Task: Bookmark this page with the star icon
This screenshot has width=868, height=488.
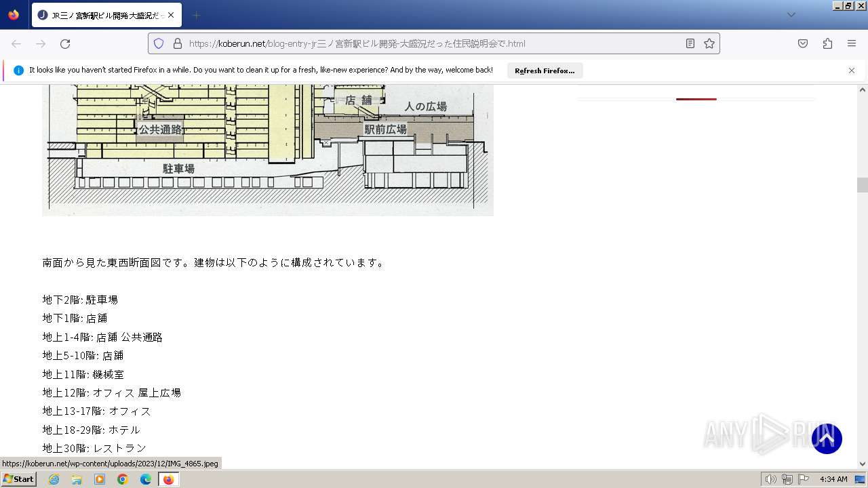Action: click(x=709, y=43)
